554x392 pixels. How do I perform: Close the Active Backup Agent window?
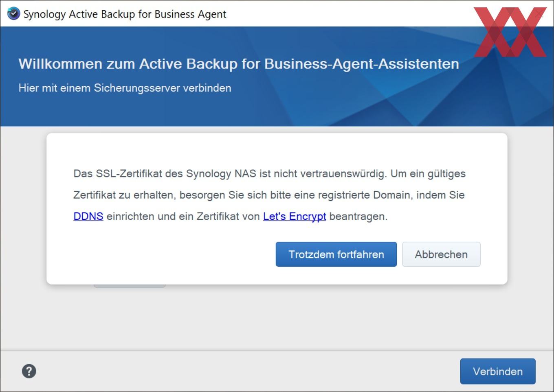(x=540, y=13)
